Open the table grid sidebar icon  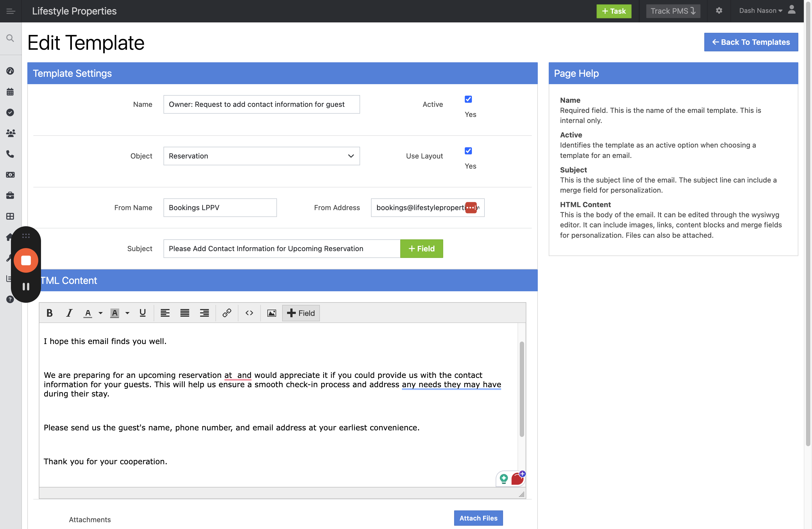(10, 216)
